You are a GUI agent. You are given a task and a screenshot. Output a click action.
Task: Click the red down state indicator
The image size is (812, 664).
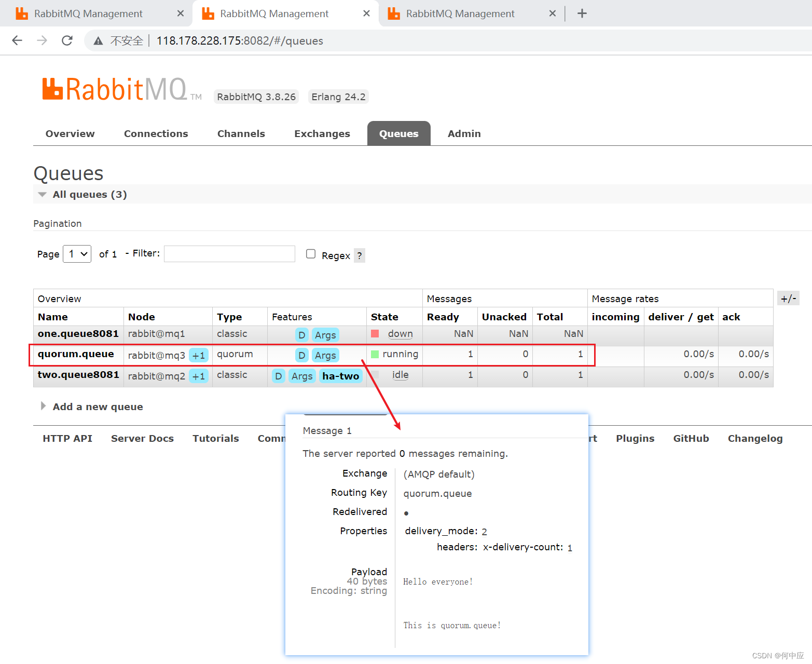coord(375,333)
